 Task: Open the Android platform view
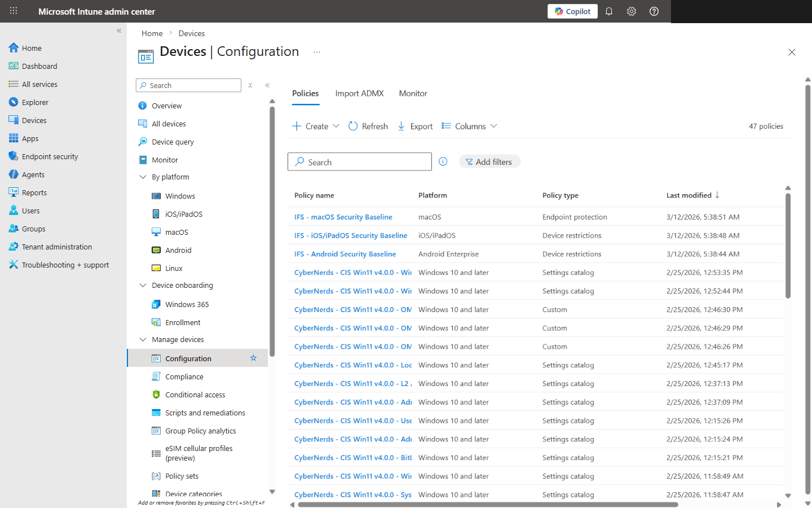177,249
